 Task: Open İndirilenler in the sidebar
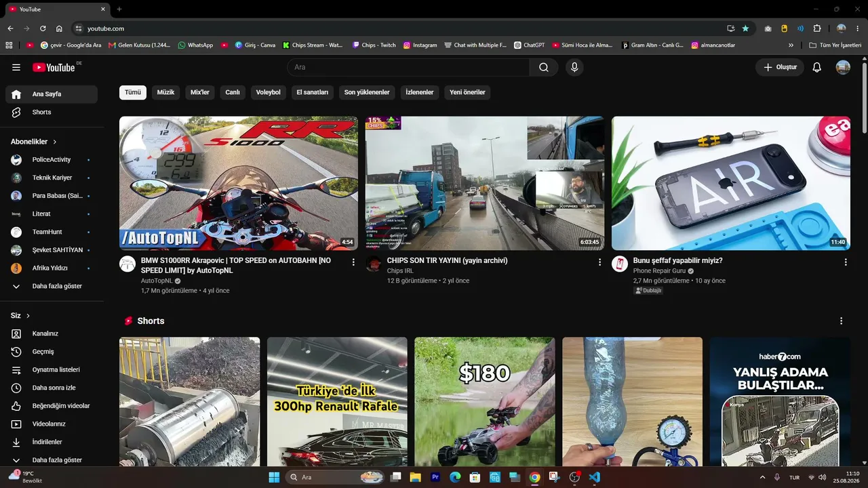52,442
